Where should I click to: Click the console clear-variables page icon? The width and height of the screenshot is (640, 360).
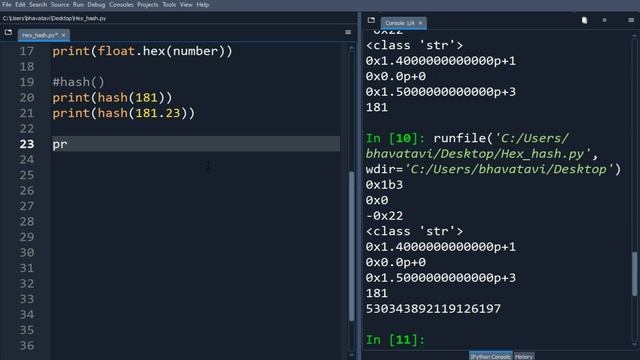pos(584,20)
